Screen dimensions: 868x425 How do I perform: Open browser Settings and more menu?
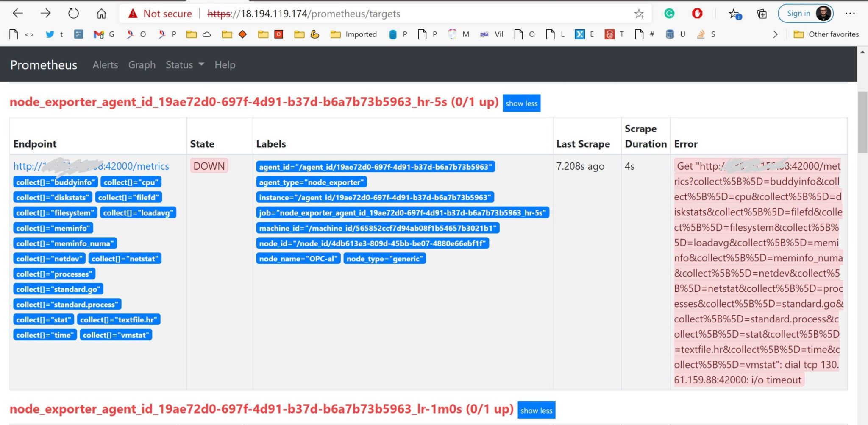[x=850, y=14]
